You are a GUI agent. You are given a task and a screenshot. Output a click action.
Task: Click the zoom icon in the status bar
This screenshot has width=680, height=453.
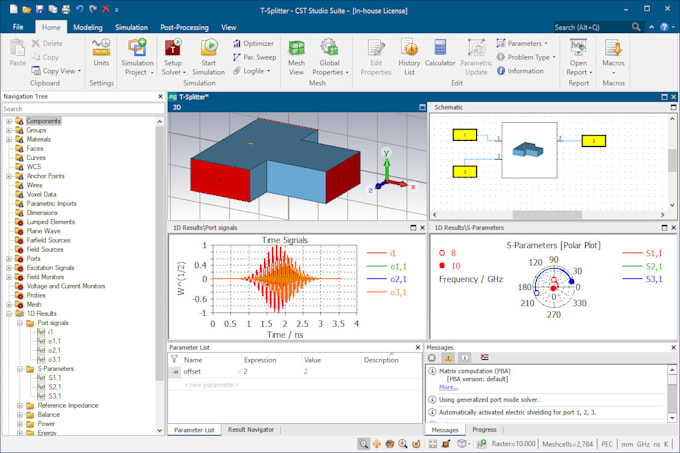(x=363, y=444)
